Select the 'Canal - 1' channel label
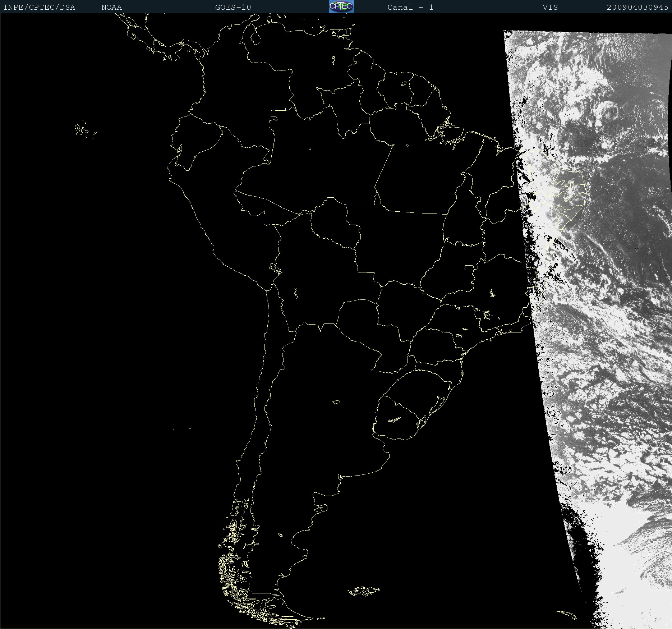This screenshot has height=629, width=672. [410, 7]
